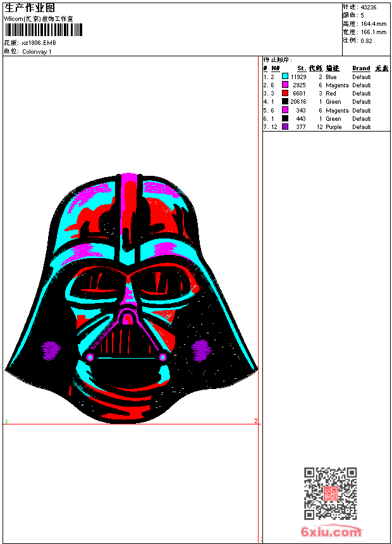Click the 元素 column header
Image resolution: width=392 pixels, height=544 pixels.
point(382,68)
